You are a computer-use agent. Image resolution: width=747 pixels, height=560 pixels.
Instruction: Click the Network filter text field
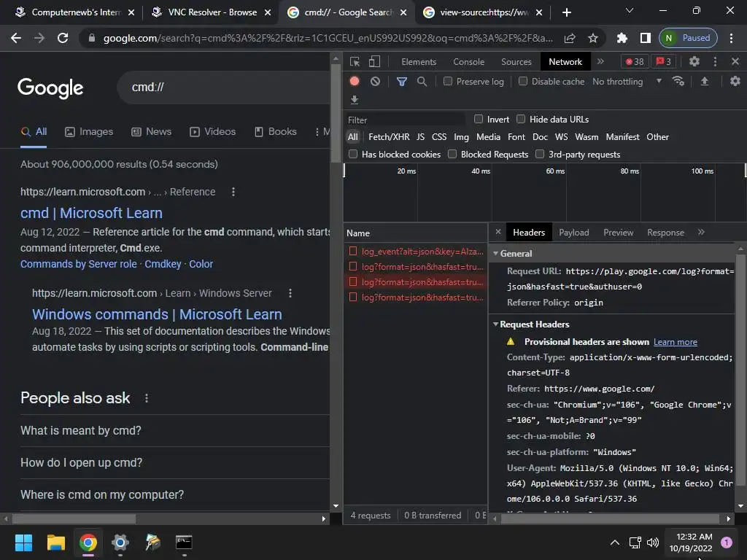[406, 120]
